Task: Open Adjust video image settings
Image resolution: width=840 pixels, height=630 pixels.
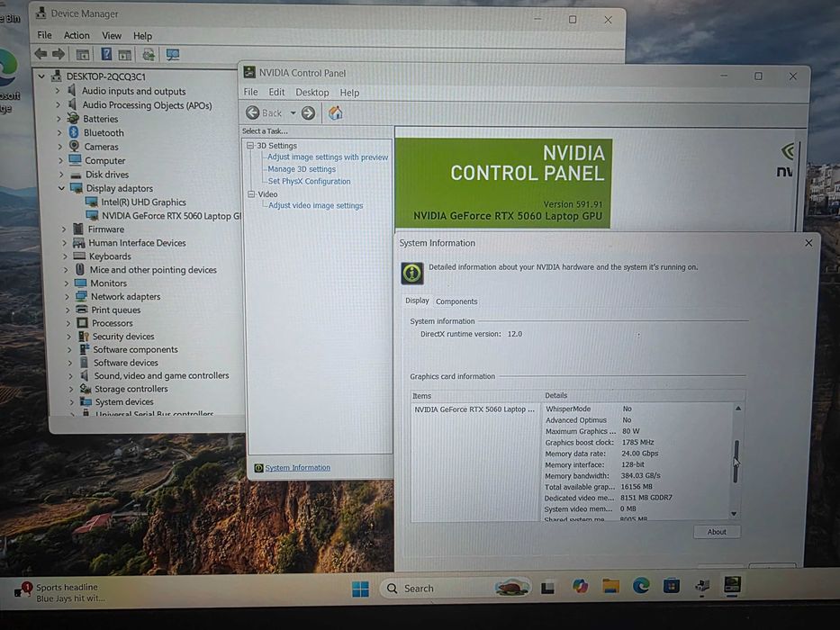Action: (315, 205)
